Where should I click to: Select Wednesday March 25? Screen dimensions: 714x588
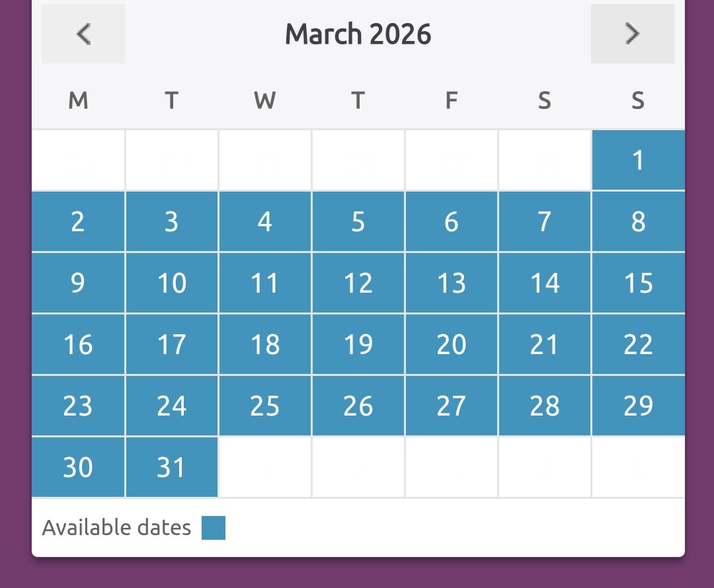pyautogui.click(x=265, y=406)
